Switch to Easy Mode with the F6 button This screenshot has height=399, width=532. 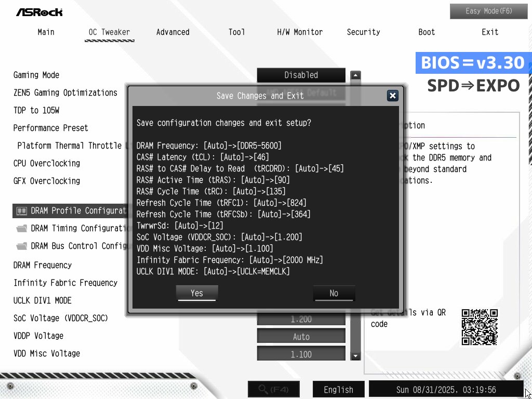click(488, 11)
